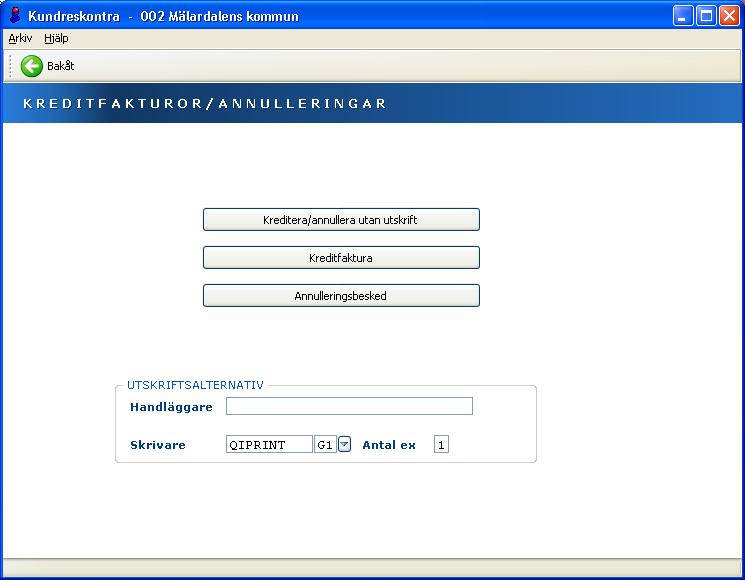Click the Antal ex label
This screenshot has height=580, width=745.
click(x=389, y=445)
